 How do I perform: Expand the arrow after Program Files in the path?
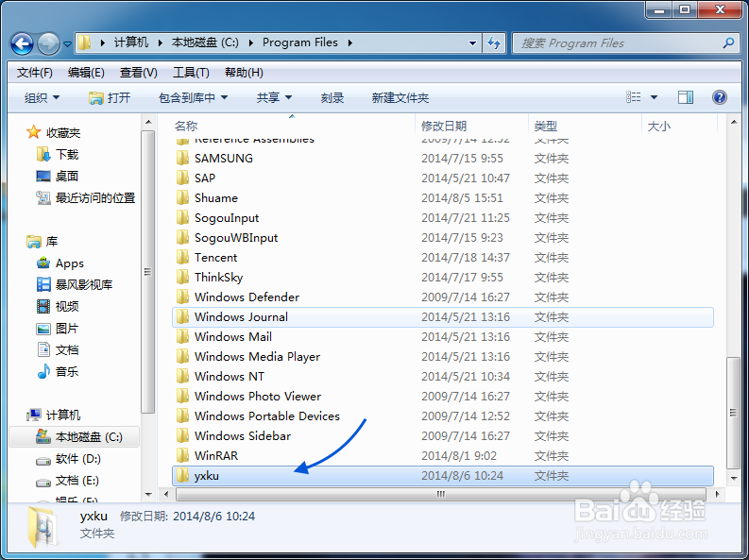[x=350, y=42]
